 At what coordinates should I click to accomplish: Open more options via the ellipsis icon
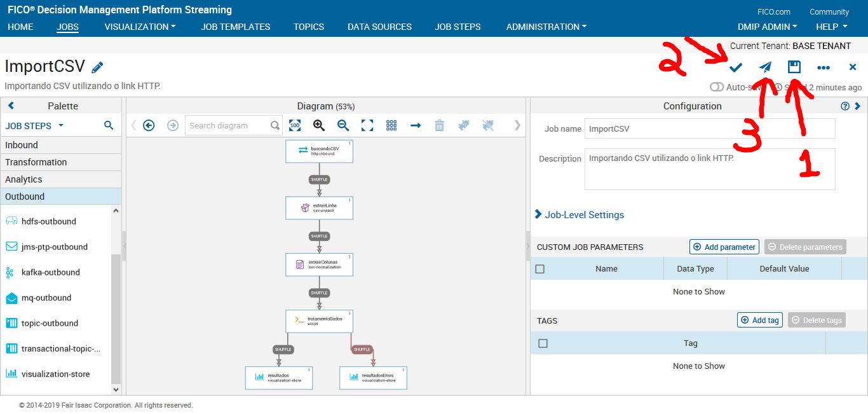(824, 67)
